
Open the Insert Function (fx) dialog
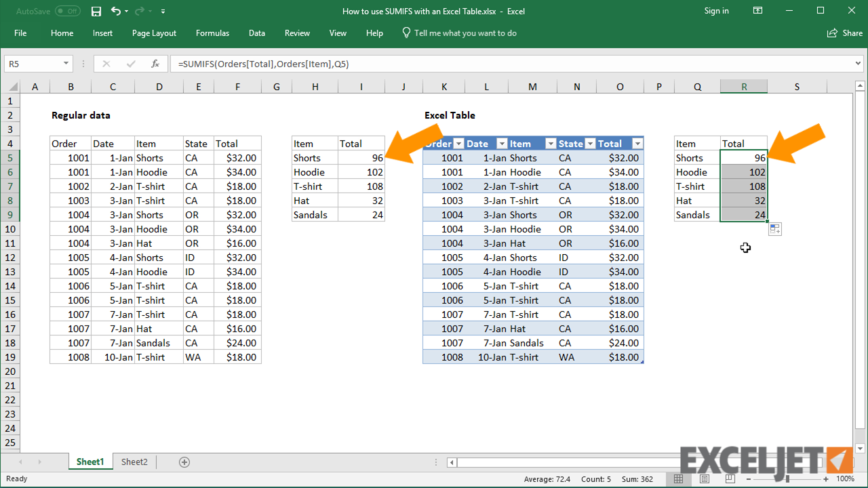(155, 64)
